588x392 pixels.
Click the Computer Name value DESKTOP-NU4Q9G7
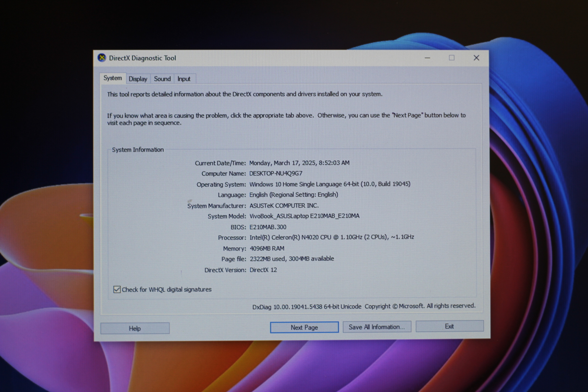276,173
